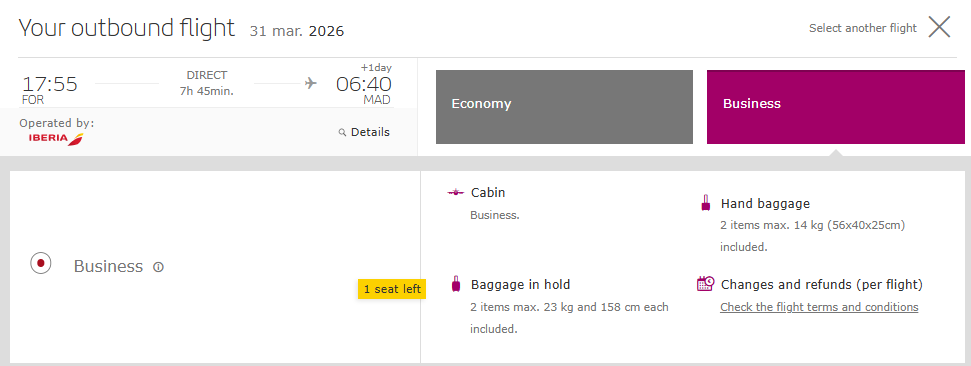Image resolution: width=971 pixels, height=366 pixels.
Task: Click the airplane Cabin icon
Action: 455,193
